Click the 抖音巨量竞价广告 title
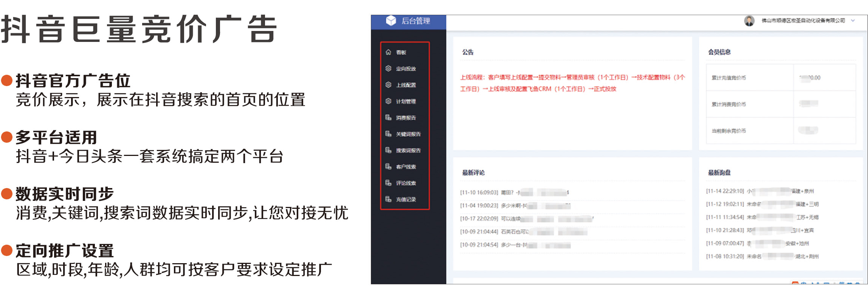The image size is (868, 293). click(139, 29)
